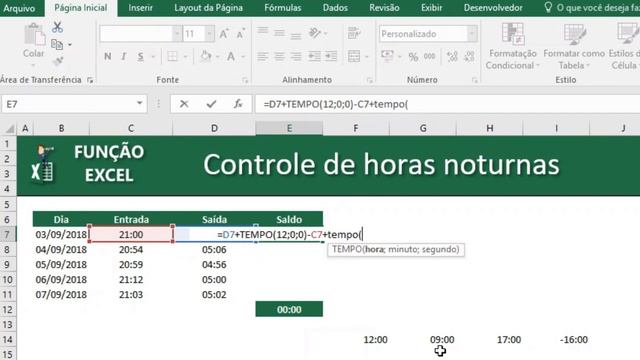Open Formatar como Tabela menu

tap(574, 46)
